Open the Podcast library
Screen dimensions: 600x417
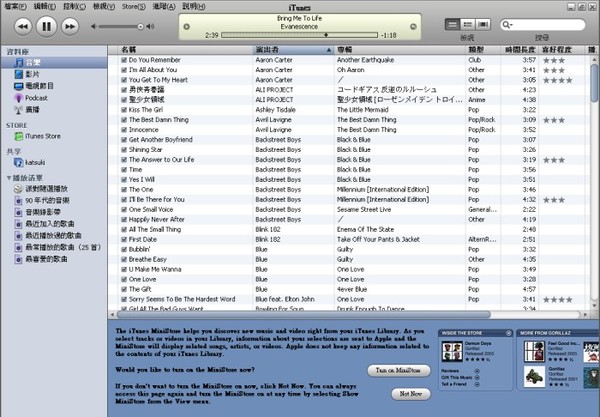coord(31,98)
